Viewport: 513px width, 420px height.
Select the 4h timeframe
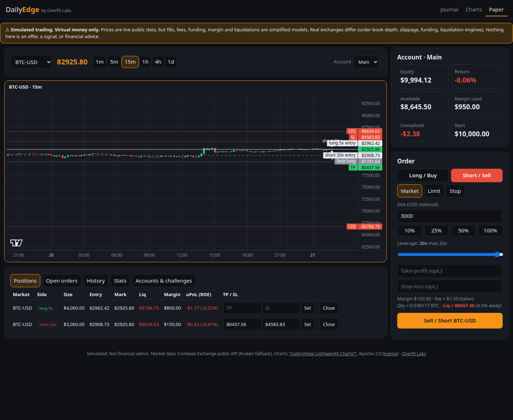[x=158, y=62]
